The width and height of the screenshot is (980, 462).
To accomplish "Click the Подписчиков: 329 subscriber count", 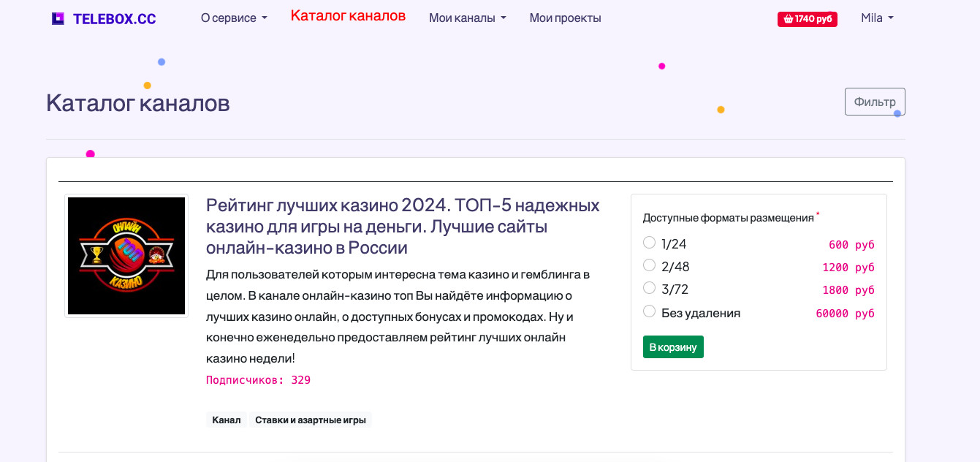I will tap(258, 380).
